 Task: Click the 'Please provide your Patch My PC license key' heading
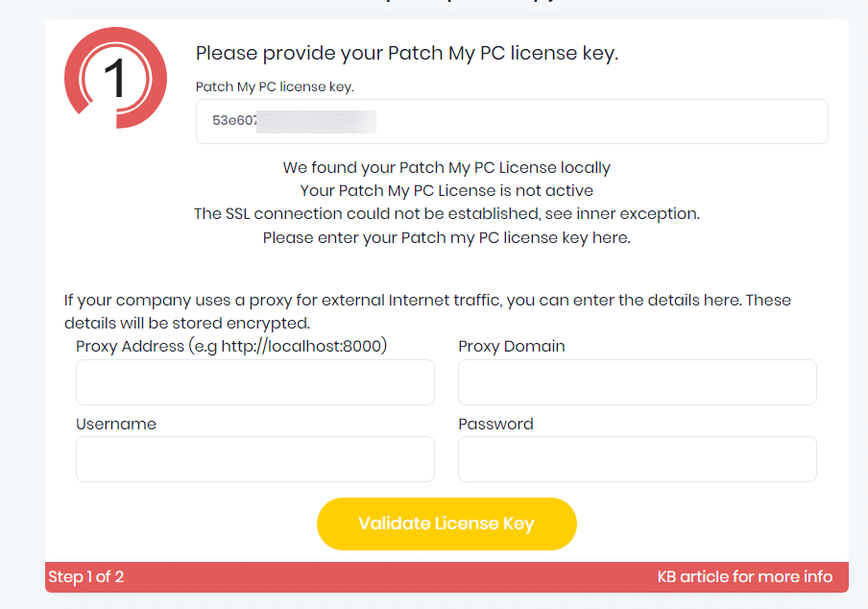tap(406, 54)
